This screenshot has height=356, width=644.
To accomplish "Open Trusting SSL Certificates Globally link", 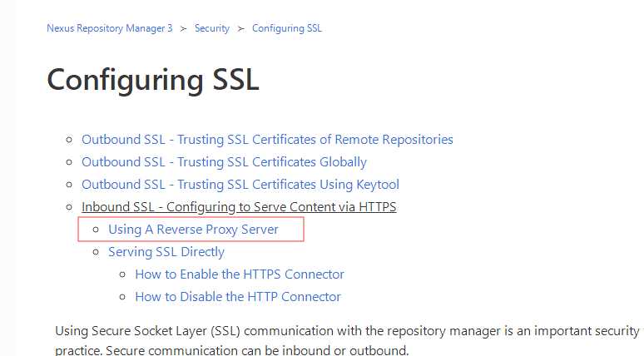I will pos(225,162).
